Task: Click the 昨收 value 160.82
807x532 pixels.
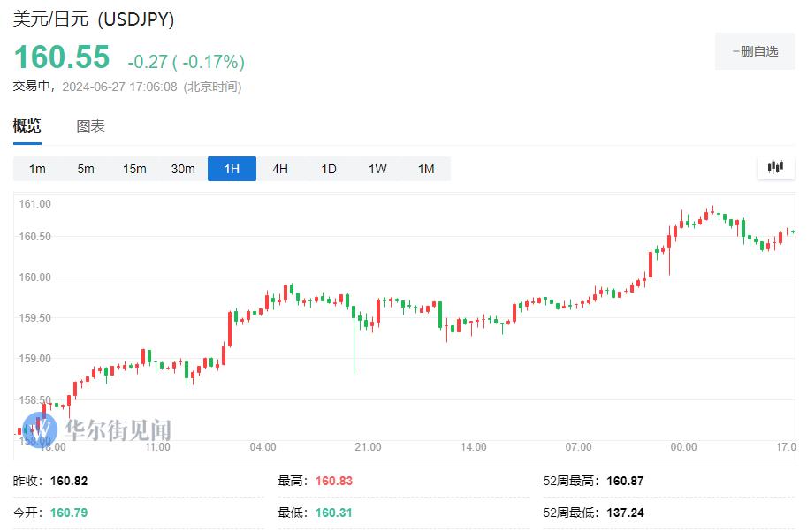Action: coord(69,481)
